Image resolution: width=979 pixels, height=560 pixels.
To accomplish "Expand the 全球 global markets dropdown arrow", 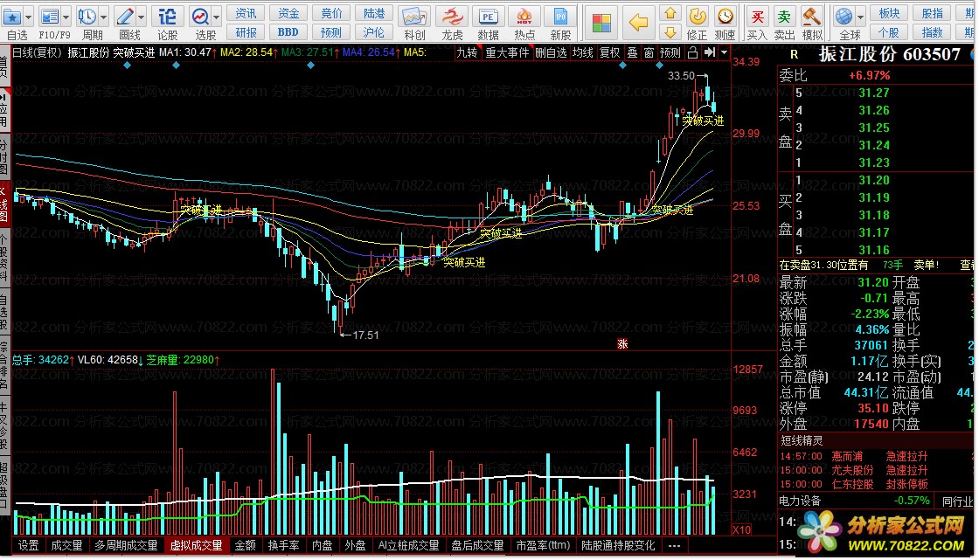I will tap(861, 17).
